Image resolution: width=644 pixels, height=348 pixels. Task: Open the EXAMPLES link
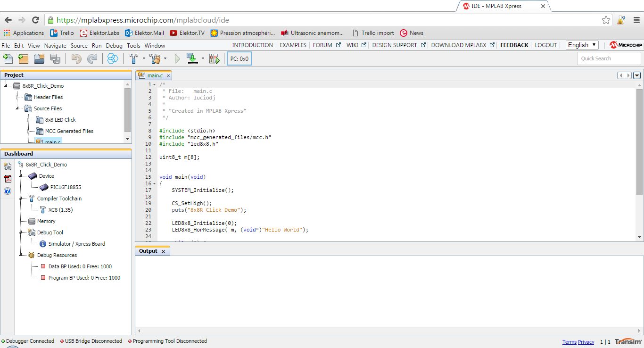click(x=293, y=45)
